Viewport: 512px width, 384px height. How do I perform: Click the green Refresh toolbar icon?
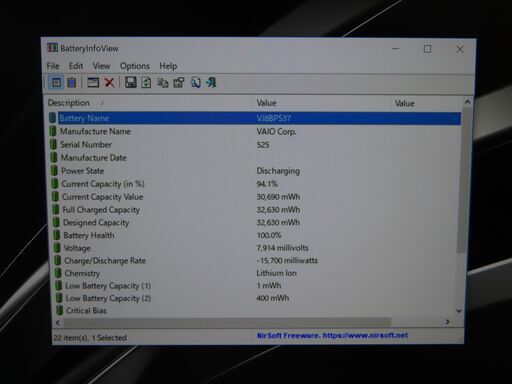click(x=146, y=82)
